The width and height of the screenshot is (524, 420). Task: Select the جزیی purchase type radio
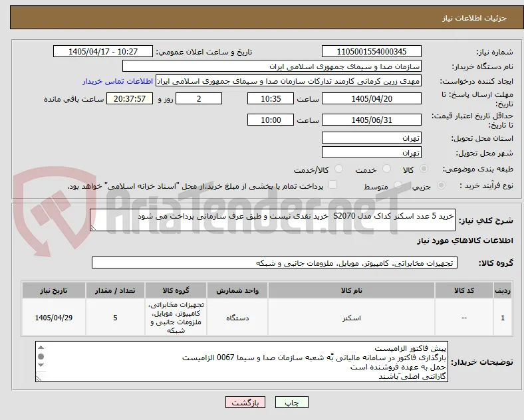441,185
